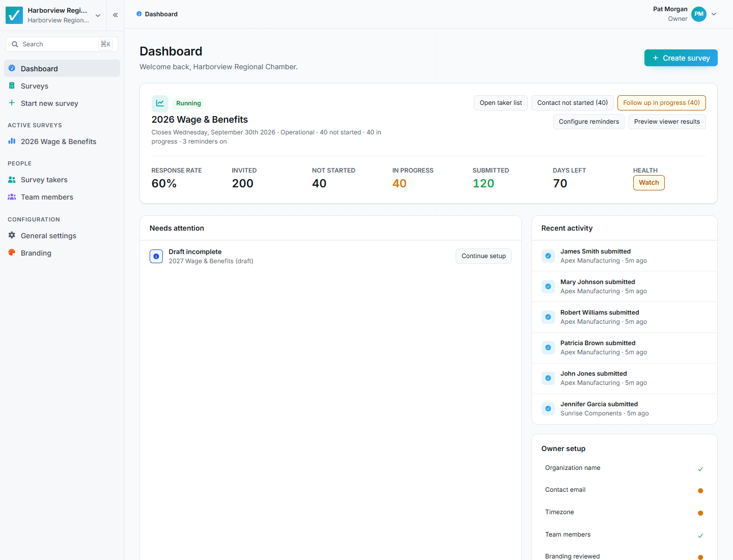Click check icon beside John Jones submitted
This screenshot has width=733, height=560.
548,378
